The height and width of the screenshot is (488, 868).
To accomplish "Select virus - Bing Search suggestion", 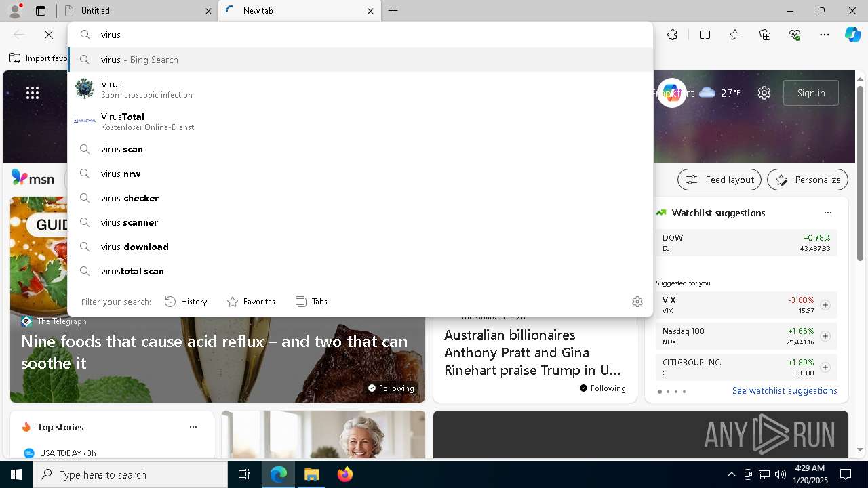I will pos(360,60).
